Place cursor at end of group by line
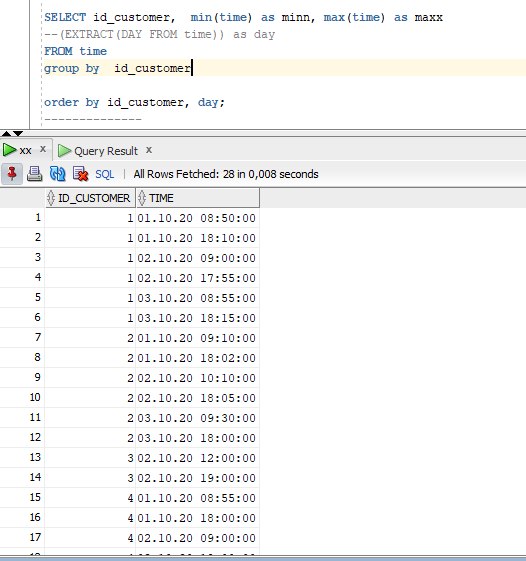This screenshot has height=561, width=526. pyautogui.click(x=192, y=68)
